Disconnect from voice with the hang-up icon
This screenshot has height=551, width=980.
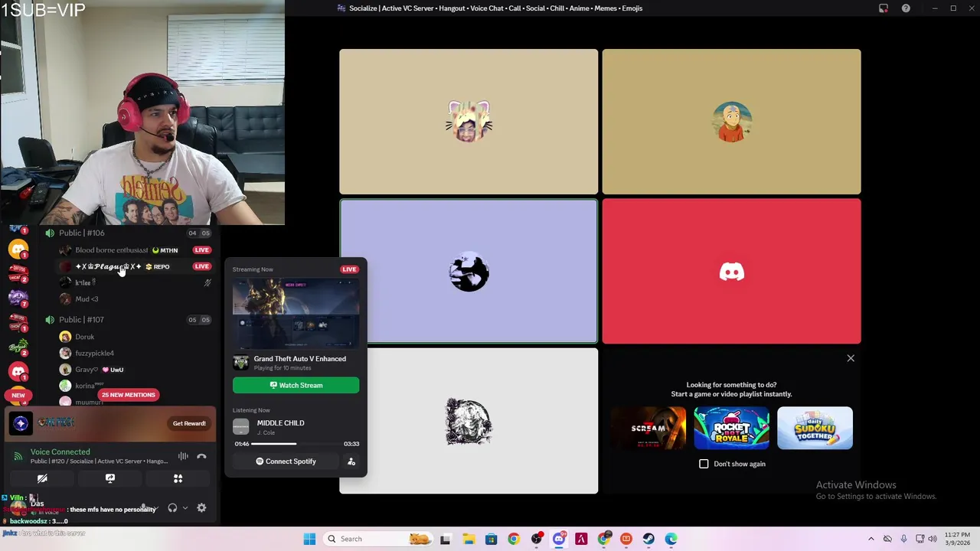(x=201, y=457)
